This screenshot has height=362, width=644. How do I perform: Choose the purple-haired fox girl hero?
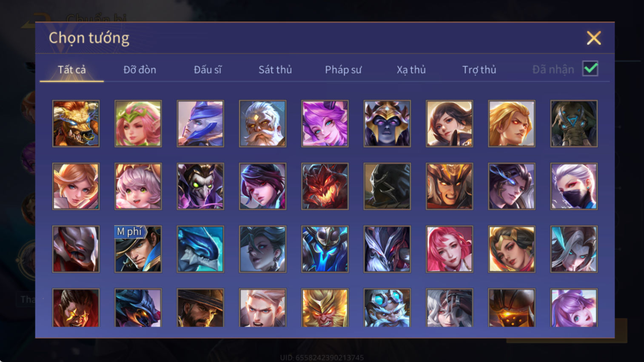pyautogui.click(x=325, y=124)
